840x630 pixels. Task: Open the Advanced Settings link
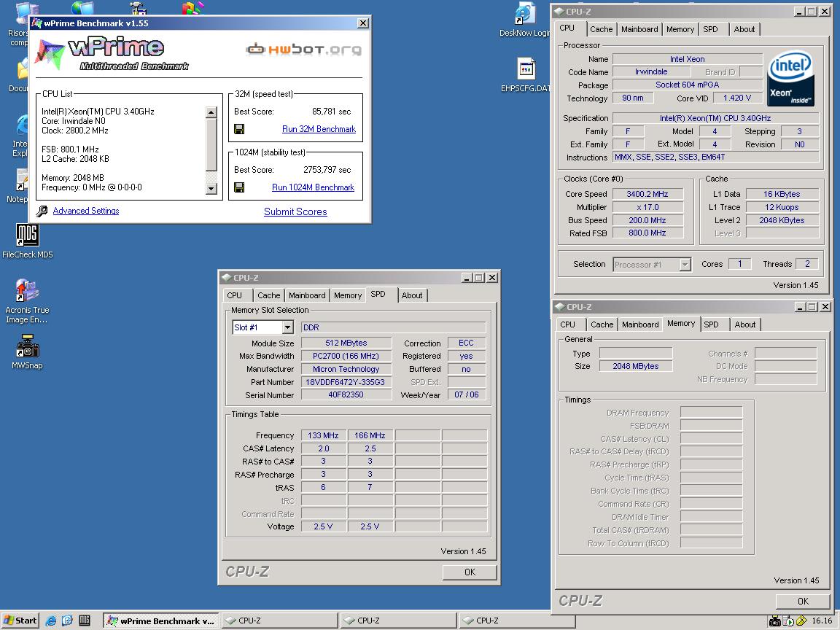pyautogui.click(x=86, y=211)
